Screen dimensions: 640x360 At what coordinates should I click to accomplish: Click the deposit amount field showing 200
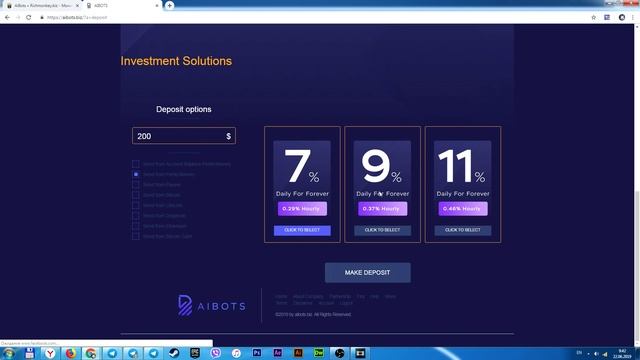[184, 136]
